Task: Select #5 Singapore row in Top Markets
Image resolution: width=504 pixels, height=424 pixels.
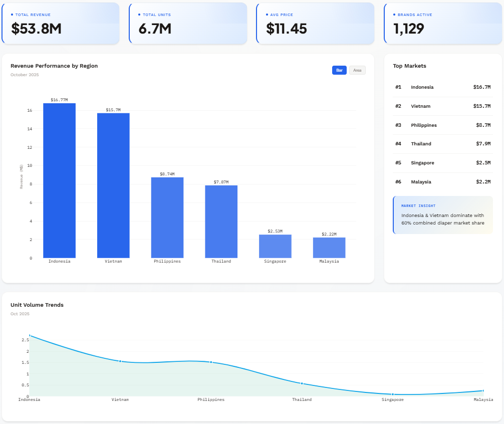Action: click(x=443, y=163)
